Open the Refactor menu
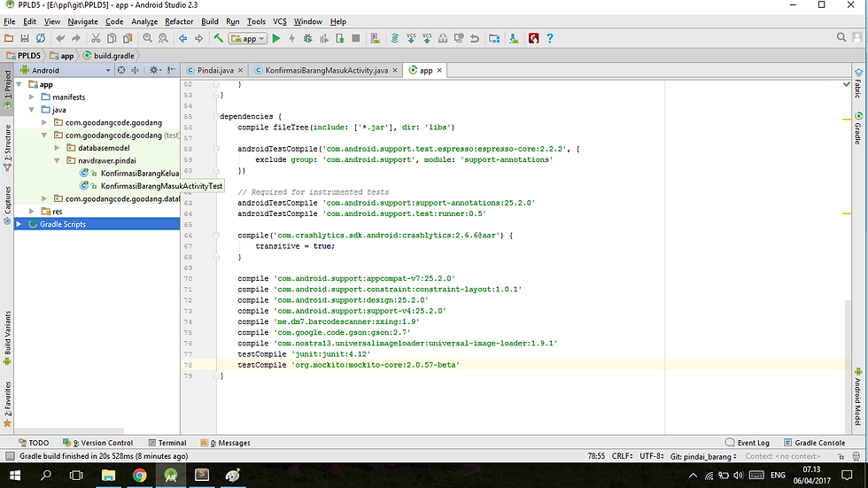The width and height of the screenshot is (868, 488). 179,21
